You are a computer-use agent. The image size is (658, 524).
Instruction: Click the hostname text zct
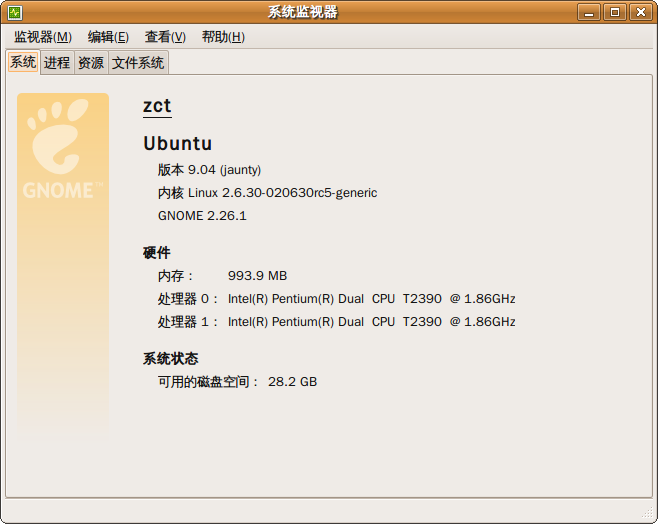point(157,106)
